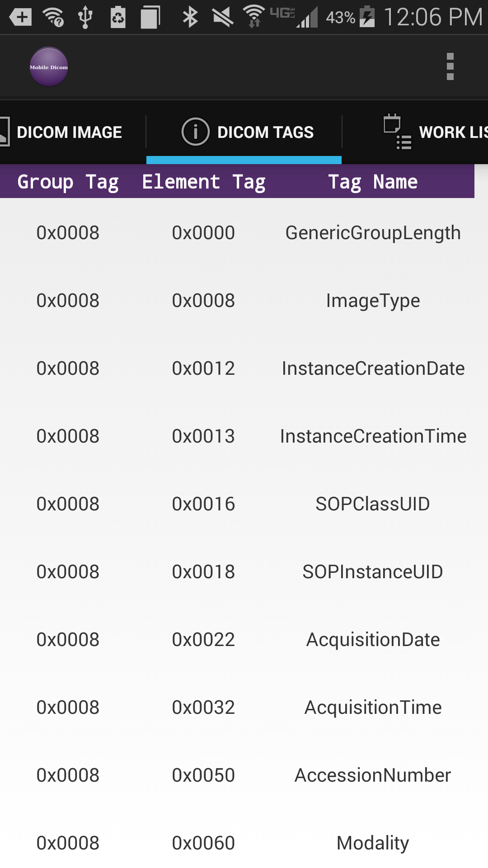Tap the info icon on DICOM TAGS
The width and height of the screenshot is (488, 868).
click(x=195, y=132)
